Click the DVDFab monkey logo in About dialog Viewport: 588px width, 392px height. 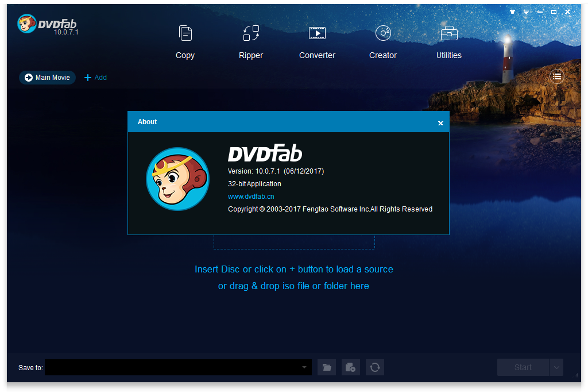coord(178,179)
